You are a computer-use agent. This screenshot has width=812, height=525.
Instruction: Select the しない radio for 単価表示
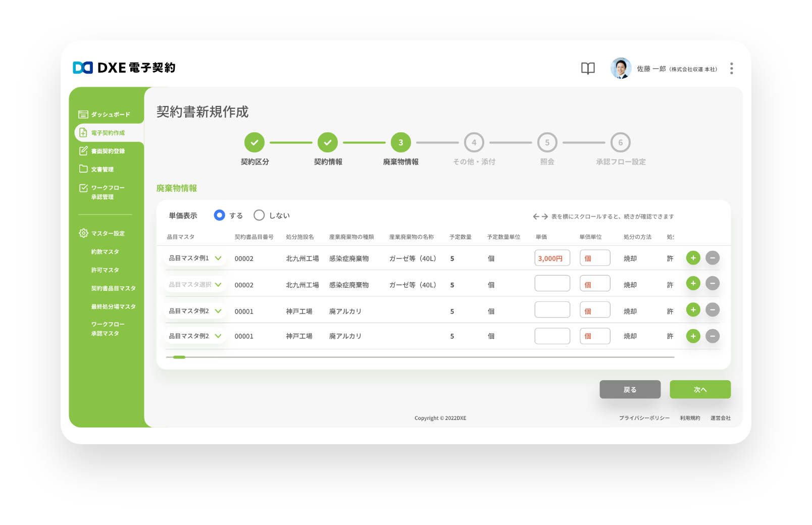[259, 215]
